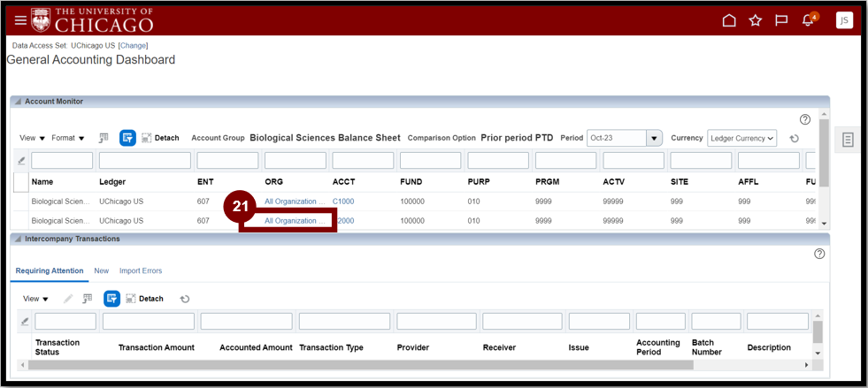Click the University of Chicago logo
Screen dimensions: 868x388
pyautogui.click(x=92, y=20)
